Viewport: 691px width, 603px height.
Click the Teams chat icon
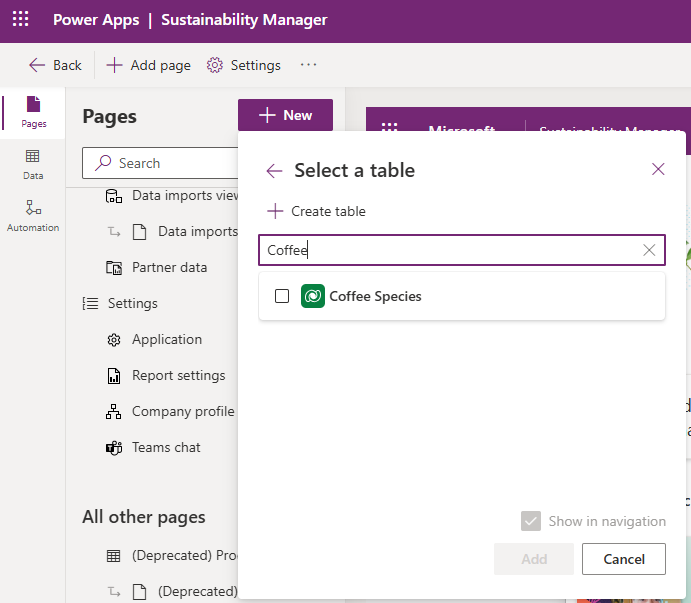114,448
